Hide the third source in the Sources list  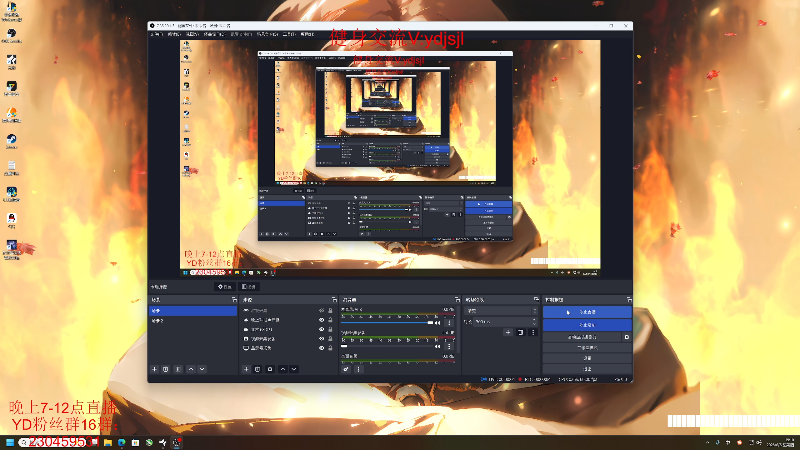pos(321,330)
